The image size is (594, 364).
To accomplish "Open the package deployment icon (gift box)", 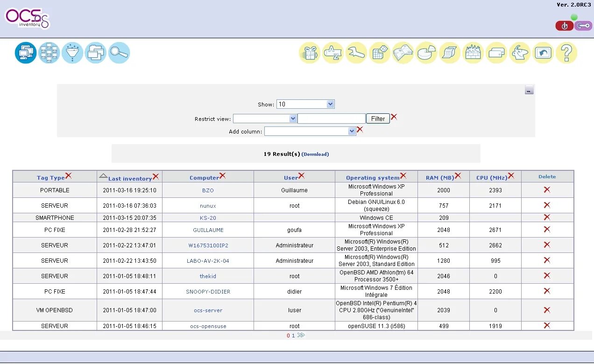I will tap(310, 53).
